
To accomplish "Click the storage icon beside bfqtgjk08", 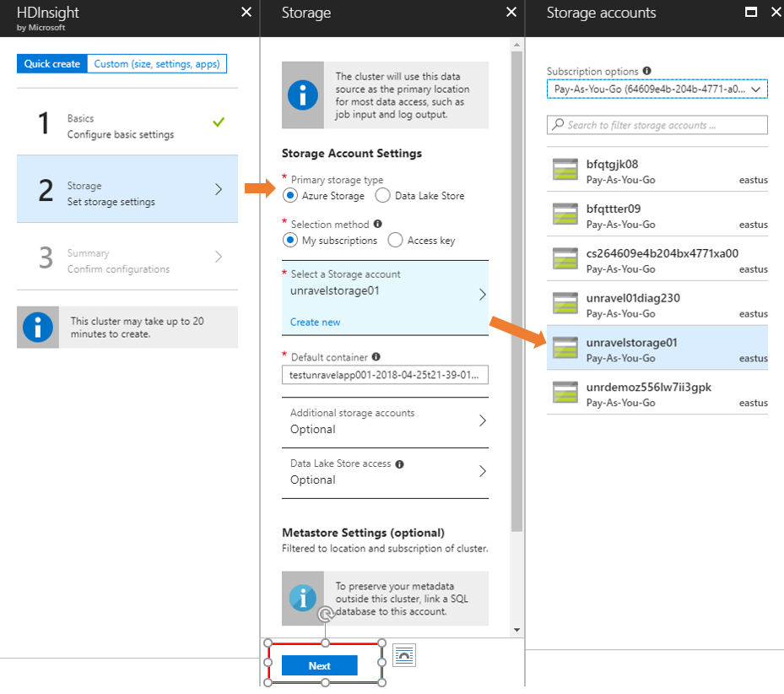I will (x=565, y=169).
